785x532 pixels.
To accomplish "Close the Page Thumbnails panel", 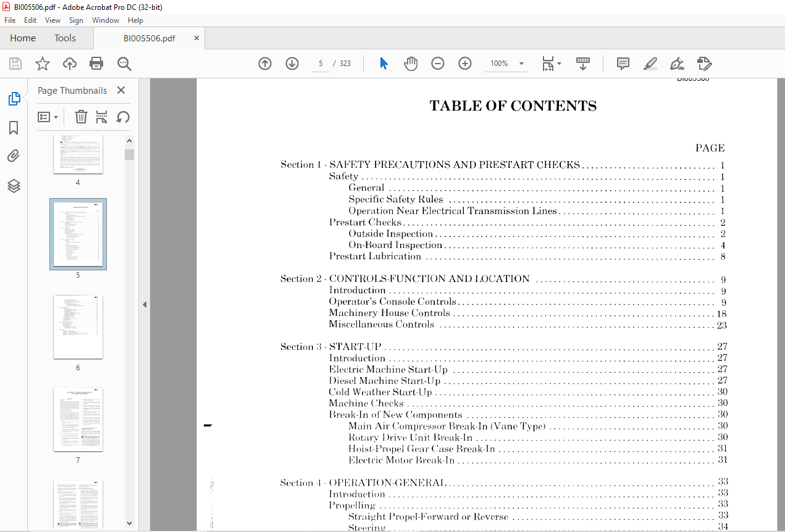I will tap(121, 90).
